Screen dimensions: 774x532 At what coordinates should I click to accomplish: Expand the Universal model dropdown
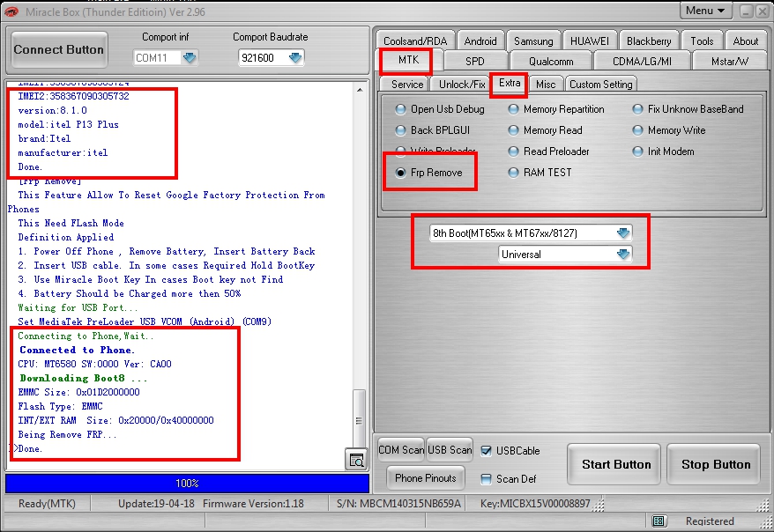[623, 254]
